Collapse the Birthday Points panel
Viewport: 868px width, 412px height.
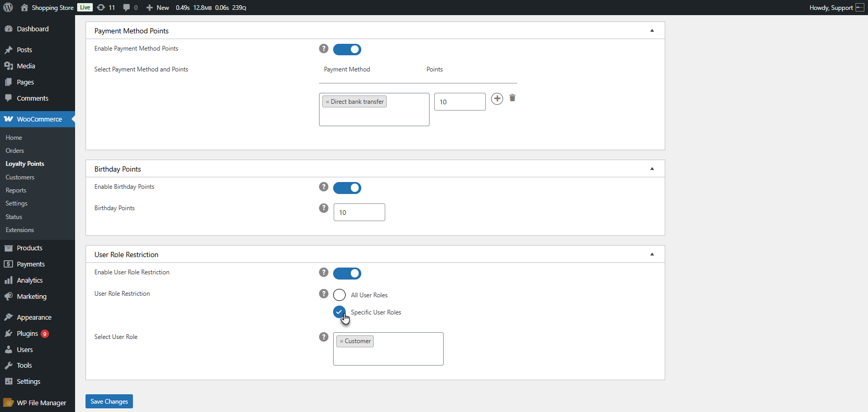pos(652,168)
